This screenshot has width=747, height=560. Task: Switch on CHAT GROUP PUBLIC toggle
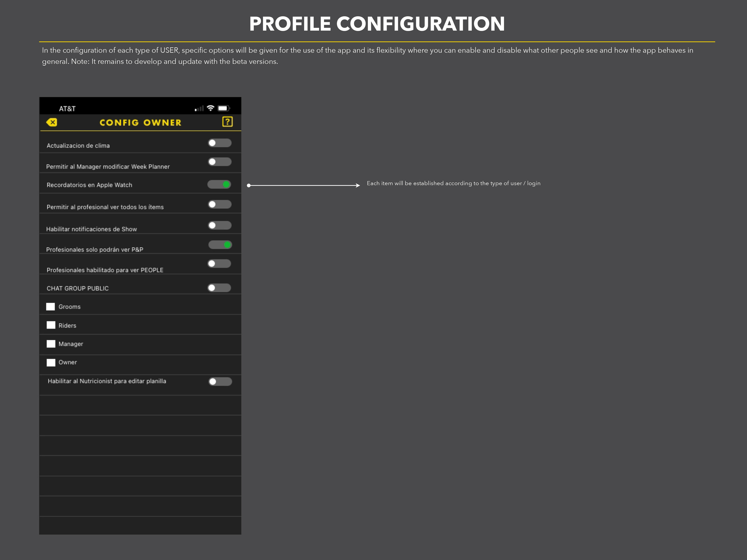point(219,288)
